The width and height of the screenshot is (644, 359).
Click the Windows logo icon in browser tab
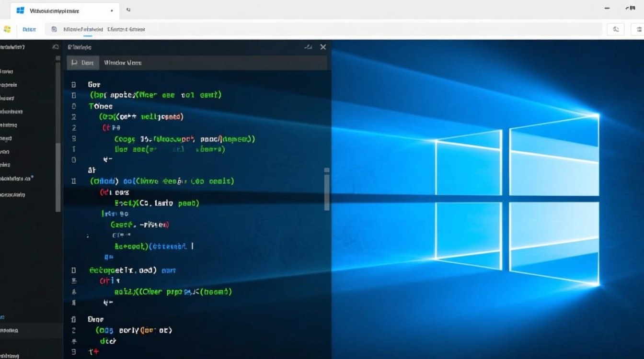(19, 11)
